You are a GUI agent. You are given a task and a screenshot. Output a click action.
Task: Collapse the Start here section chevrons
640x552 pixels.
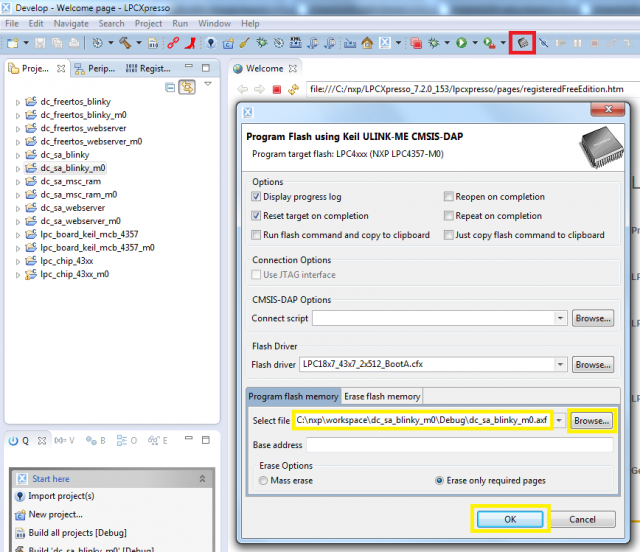click(x=202, y=479)
